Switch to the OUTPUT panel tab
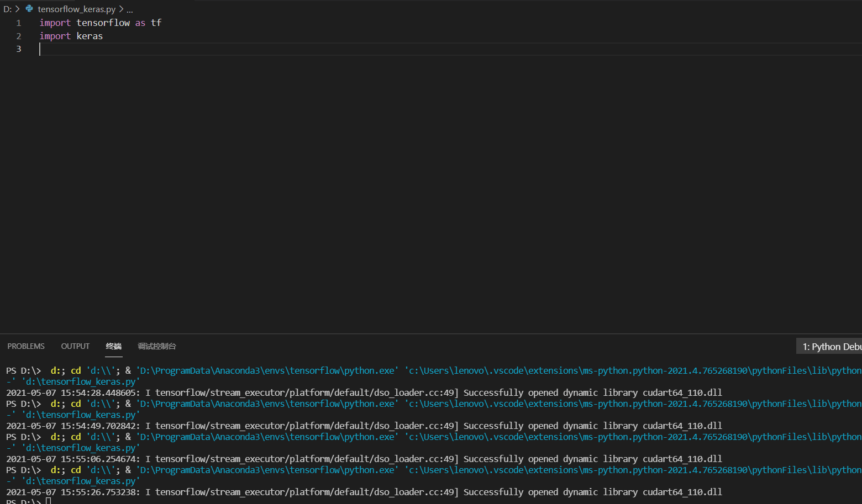Image resolution: width=862 pixels, height=504 pixels. click(x=75, y=346)
